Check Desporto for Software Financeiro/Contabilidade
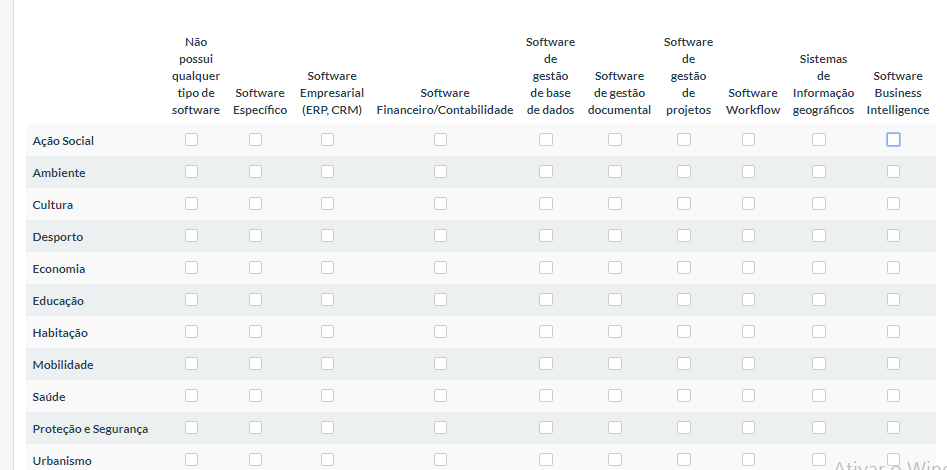This screenshot has width=947, height=470. (440, 236)
